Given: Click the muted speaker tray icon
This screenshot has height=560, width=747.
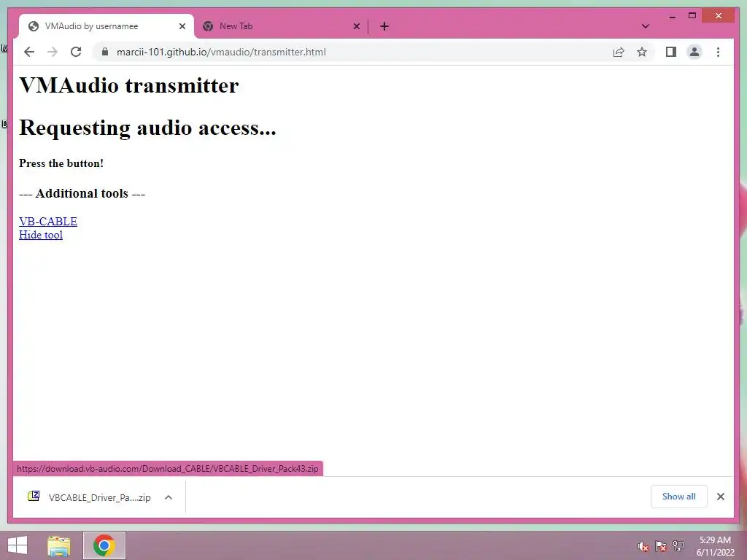Looking at the screenshot, I should coord(643,546).
